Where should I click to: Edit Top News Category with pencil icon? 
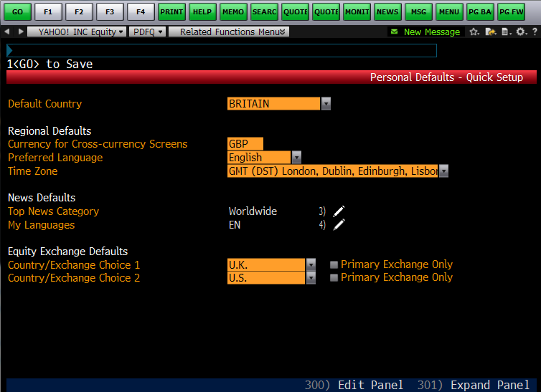tap(339, 211)
